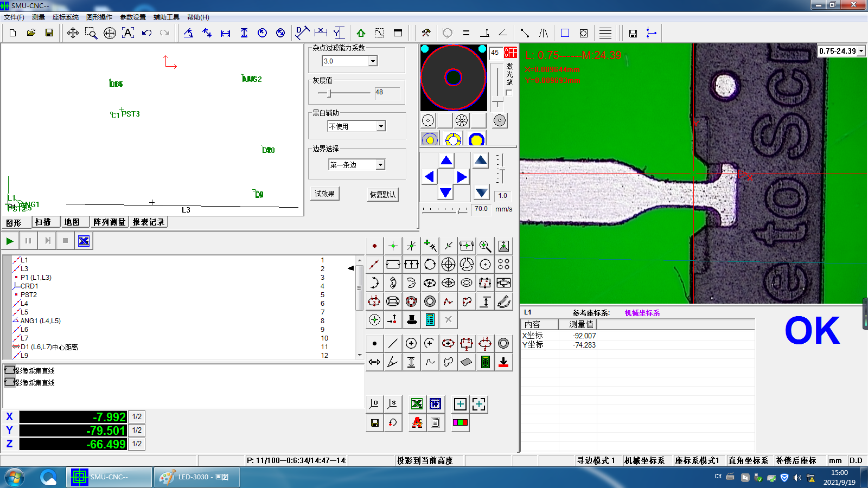
Task: Open the 座标系统 menu
Action: tap(65, 17)
